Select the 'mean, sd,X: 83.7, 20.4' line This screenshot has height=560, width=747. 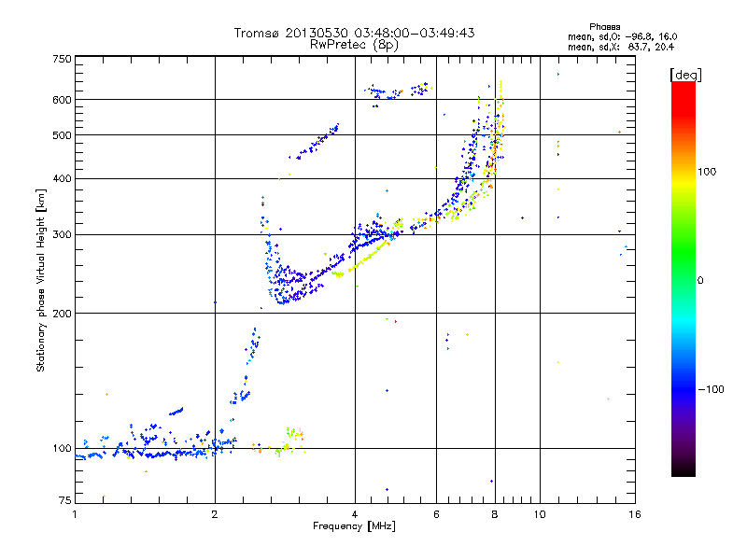click(621, 47)
